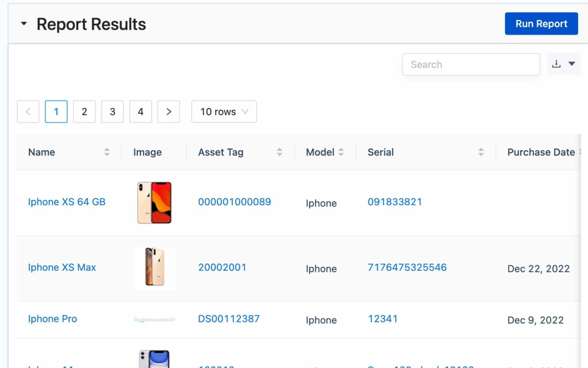
Task: Click the Iphone Pro image thumbnail
Action: point(154,320)
